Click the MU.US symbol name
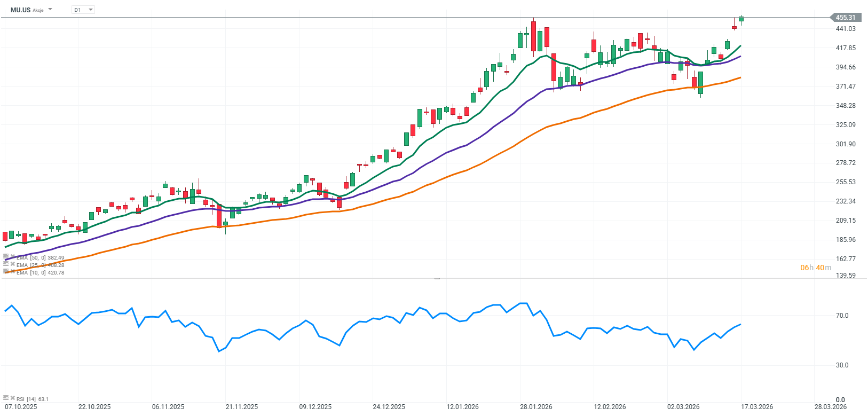Screen dimensions: 868x416 (20, 10)
